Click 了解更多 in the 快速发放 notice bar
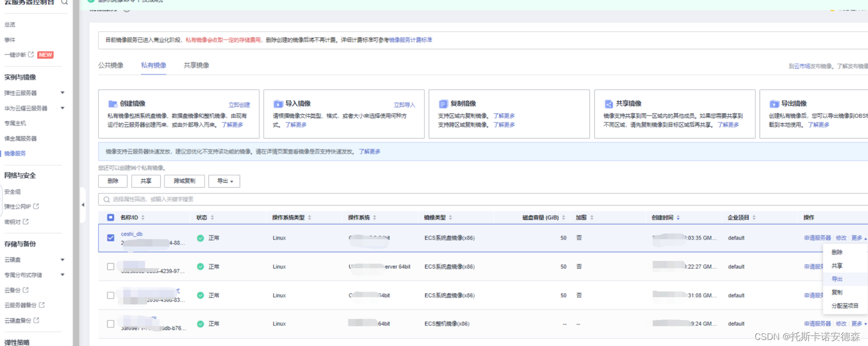Image resolution: width=868 pixels, height=346 pixels. 370,152
